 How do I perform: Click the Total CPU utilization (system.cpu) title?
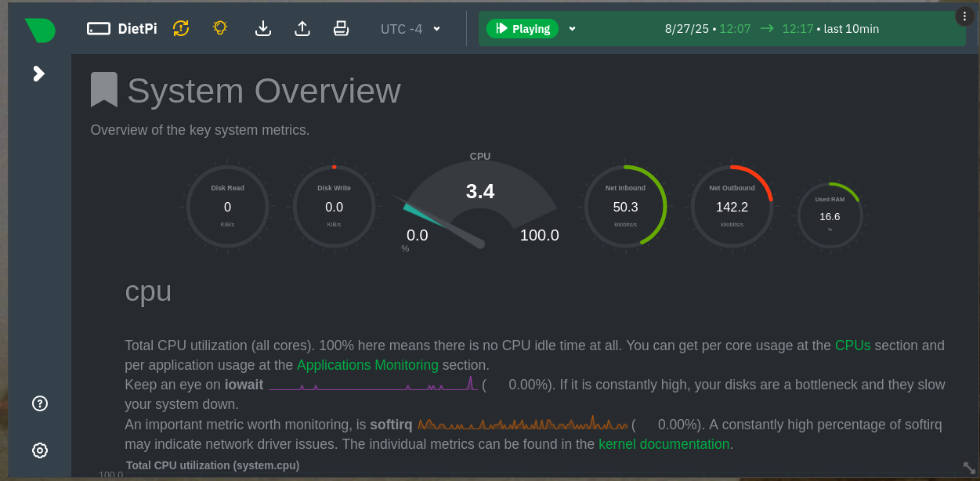[x=213, y=465]
